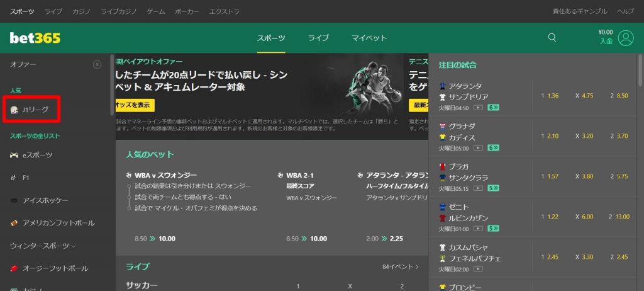Open the ゲーム top menu item
This screenshot has height=291, width=644.
pyautogui.click(x=156, y=11)
